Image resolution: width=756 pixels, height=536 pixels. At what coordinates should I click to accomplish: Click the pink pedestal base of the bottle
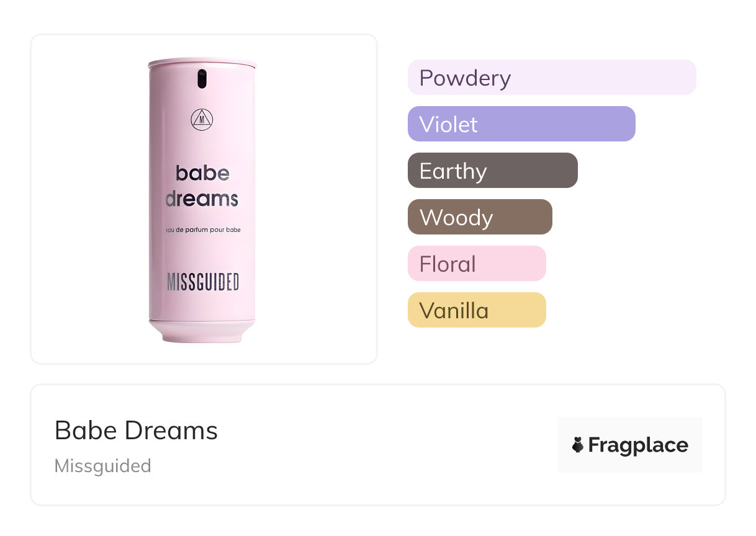[x=202, y=331]
